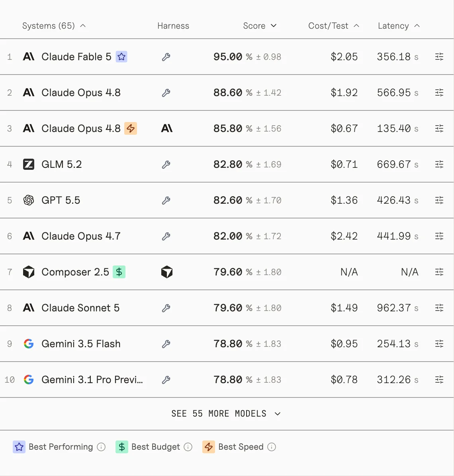Click info icon beside Best Speed legend
The height and width of the screenshot is (476, 454).
(272, 447)
